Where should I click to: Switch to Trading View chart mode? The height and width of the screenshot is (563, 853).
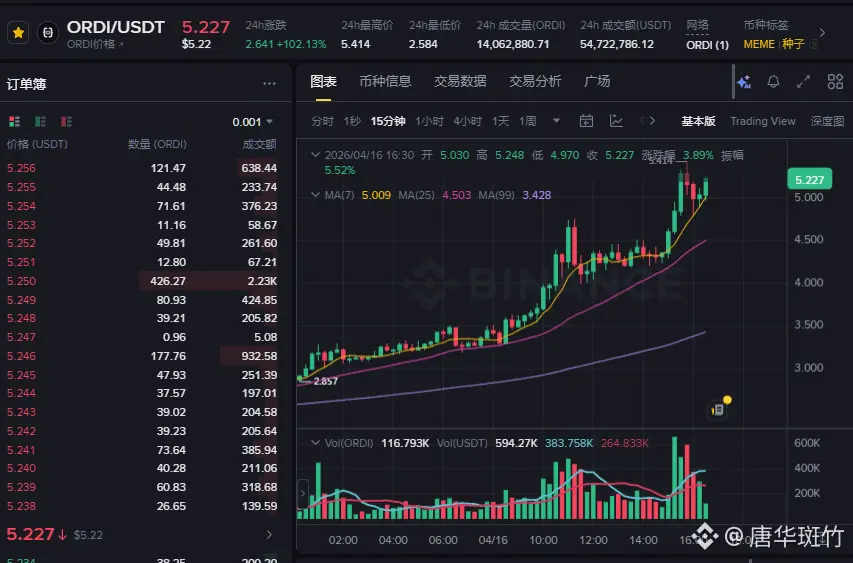(x=763, y=121)
